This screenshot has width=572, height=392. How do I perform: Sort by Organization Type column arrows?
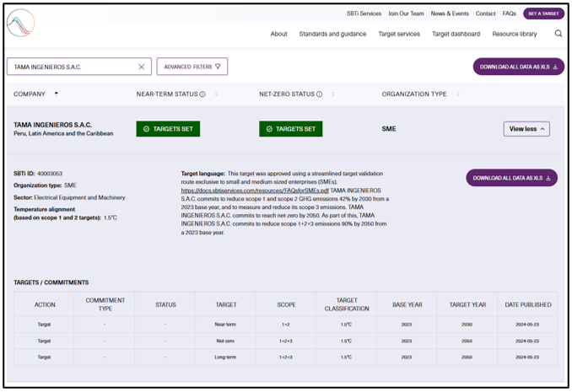(458, 94)
